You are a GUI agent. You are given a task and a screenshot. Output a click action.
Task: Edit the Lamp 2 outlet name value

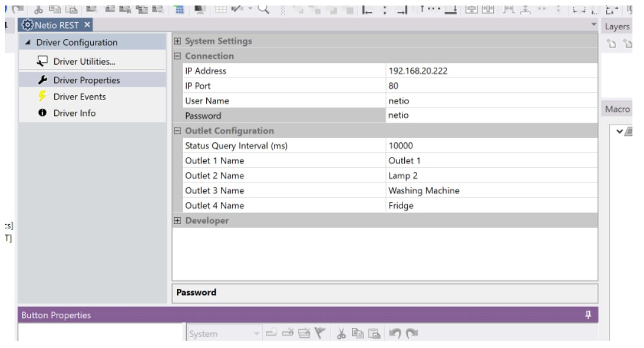(492, 175)
